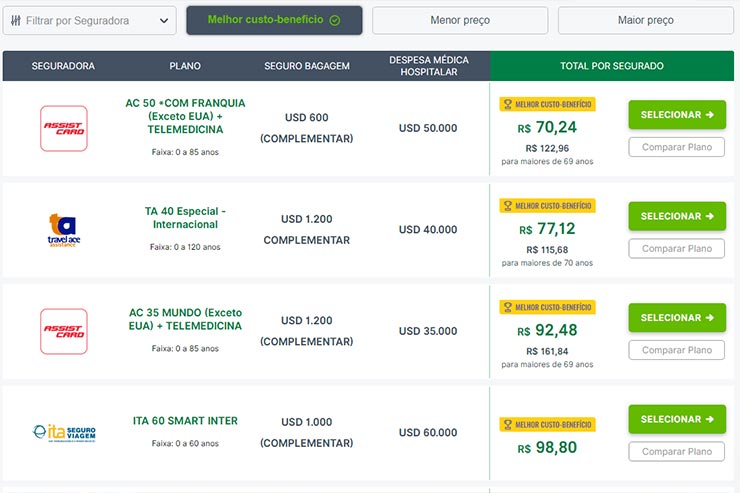Click the checkmark icon on Melhor custo-benefício

pyautogui.click(x=335, y=20)
